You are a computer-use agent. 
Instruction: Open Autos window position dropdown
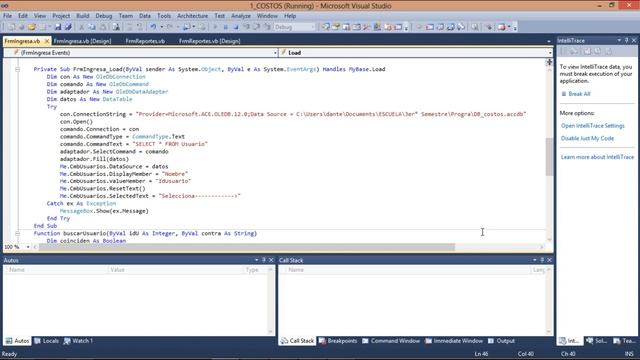256,260
